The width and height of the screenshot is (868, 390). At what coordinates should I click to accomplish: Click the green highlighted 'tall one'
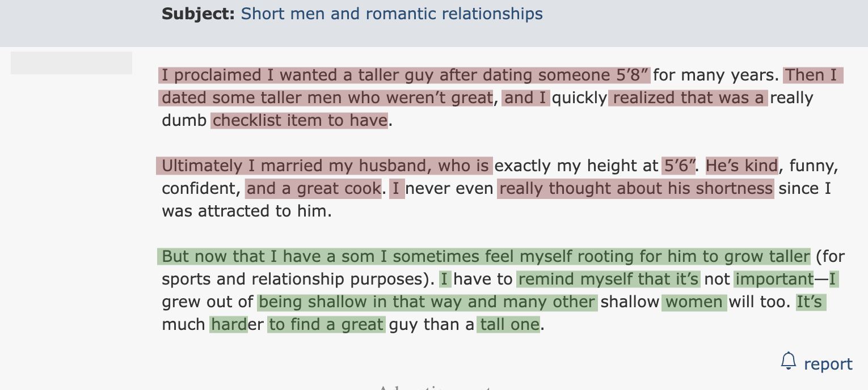click(x=508, y=324)
